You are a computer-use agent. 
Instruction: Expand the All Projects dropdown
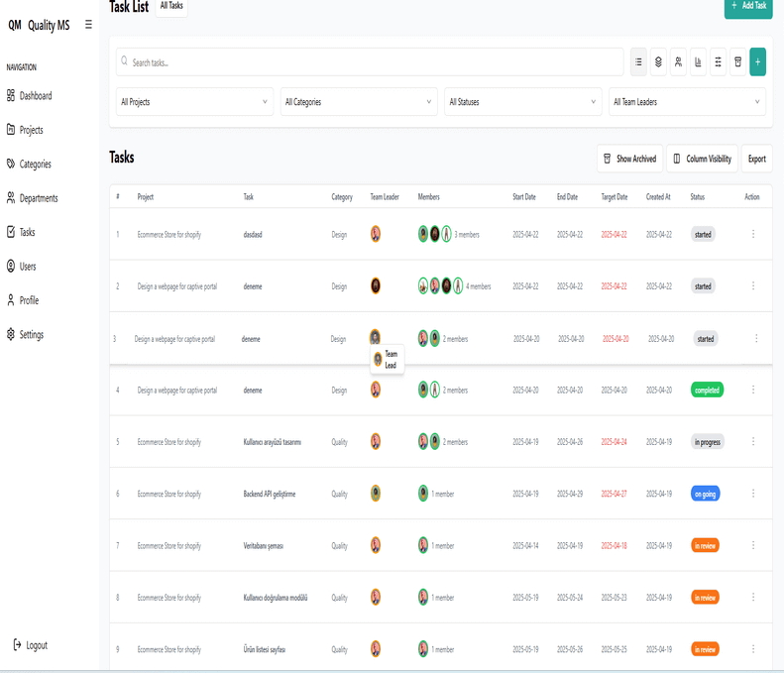click(194, 102)
